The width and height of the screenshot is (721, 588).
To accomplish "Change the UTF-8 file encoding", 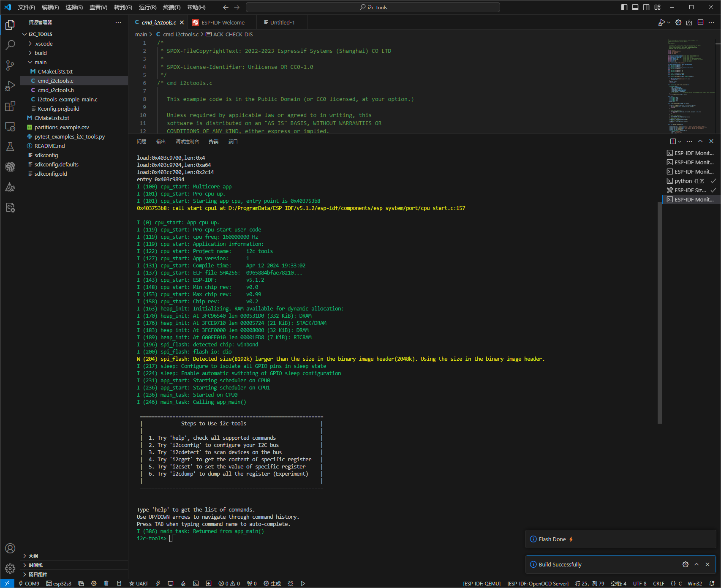I will (639, 583).
